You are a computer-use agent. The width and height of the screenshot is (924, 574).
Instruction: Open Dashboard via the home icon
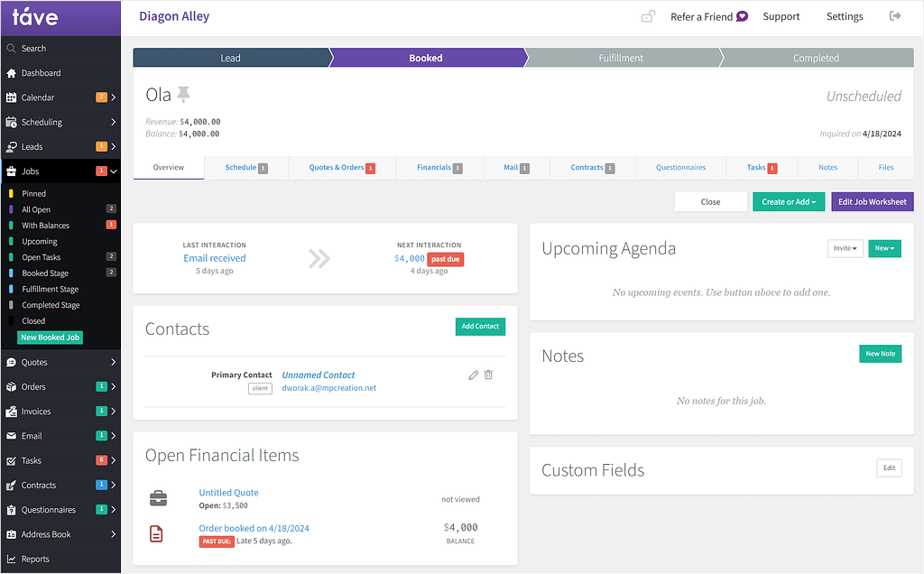pos(12,73)
